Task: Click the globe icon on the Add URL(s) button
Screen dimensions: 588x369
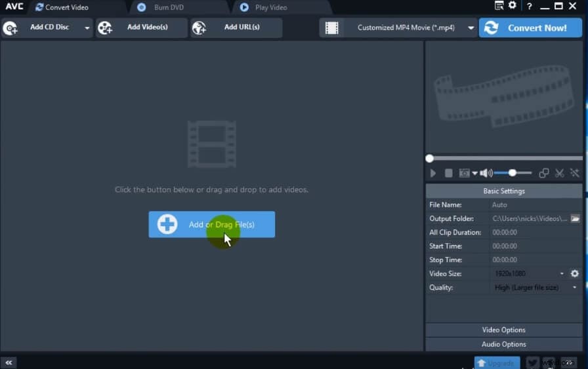Action: (199, 28)
